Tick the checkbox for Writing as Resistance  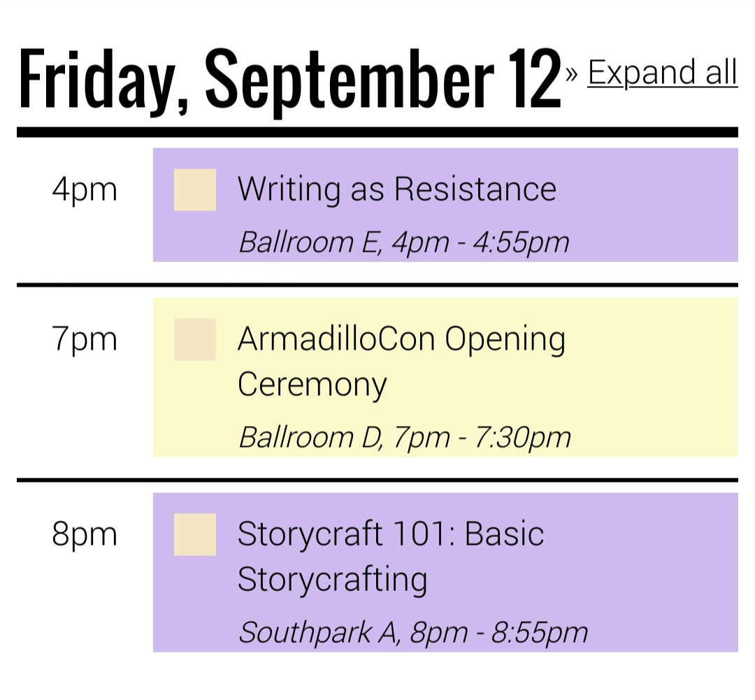coord(195,190)
